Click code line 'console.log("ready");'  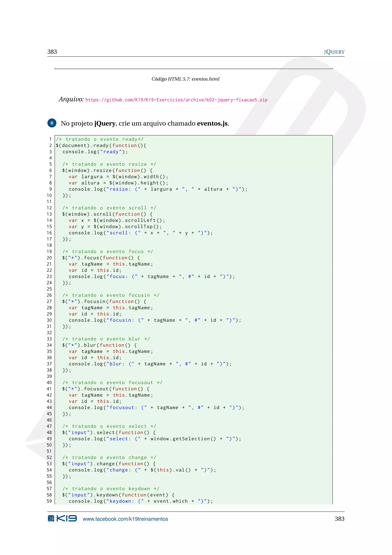click(x=95, y=152)
